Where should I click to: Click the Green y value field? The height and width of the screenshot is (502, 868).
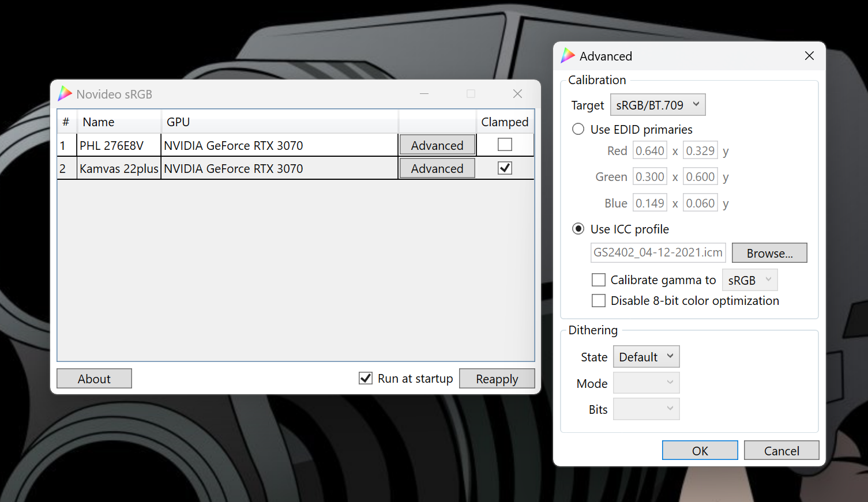pyautogui.click(x=700, y=177)
